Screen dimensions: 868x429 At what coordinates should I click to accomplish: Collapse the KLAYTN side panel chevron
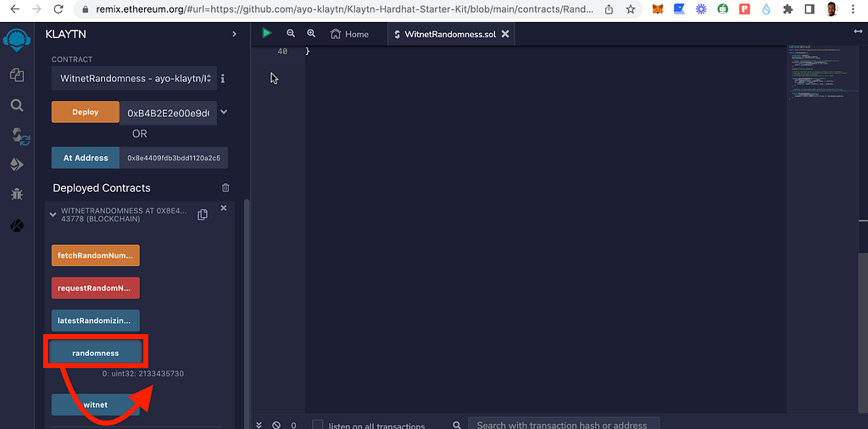coord(234,34)
